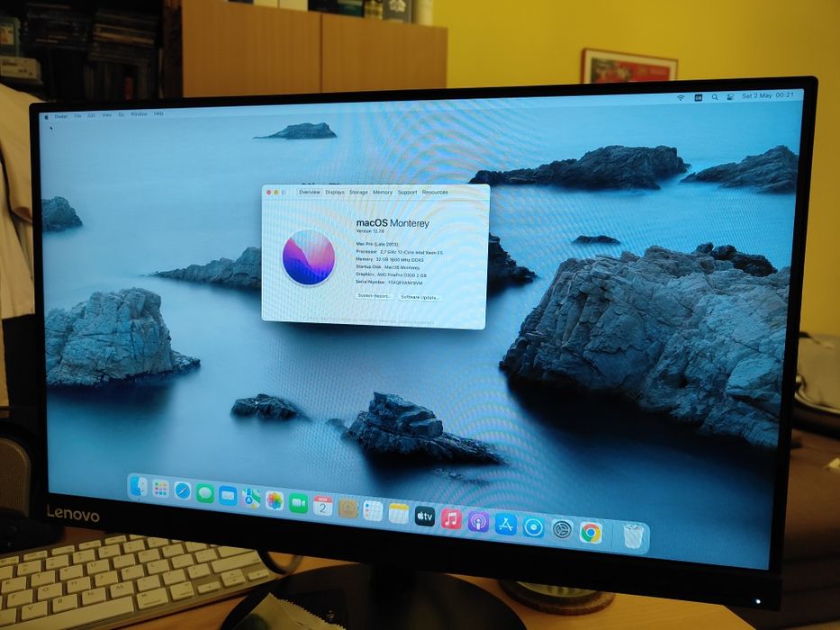Image resolution: width=840 pixels, height=630 pixels.
Task: Open the Trash in the Dock
Action: tap(632, 536)
